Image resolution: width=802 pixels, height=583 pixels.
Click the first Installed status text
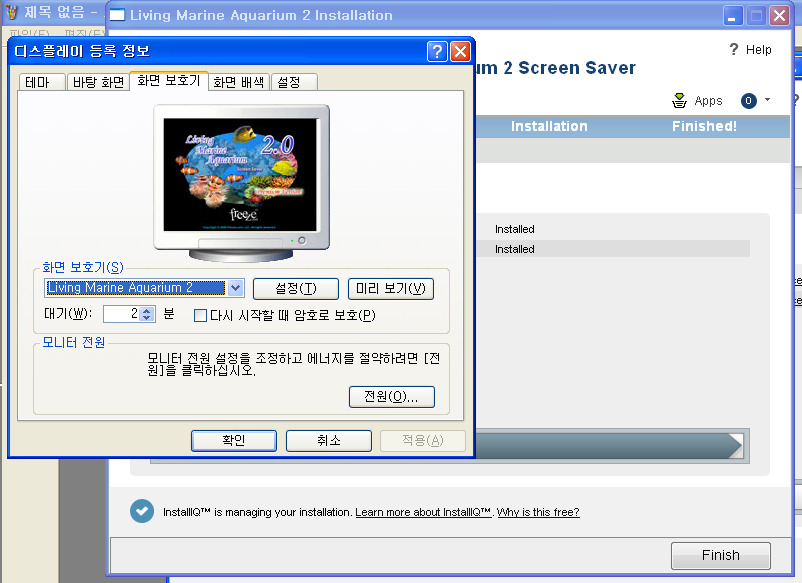tap(515, 229)
